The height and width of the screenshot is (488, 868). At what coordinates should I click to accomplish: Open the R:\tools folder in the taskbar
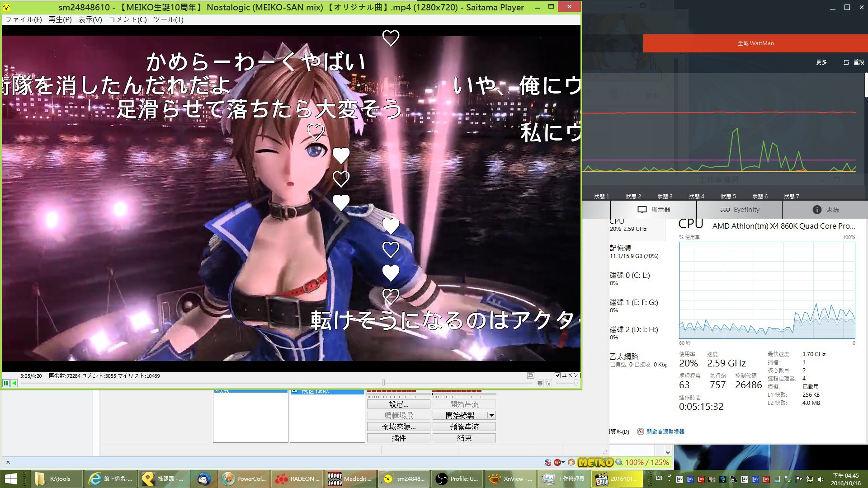(57, 479)
